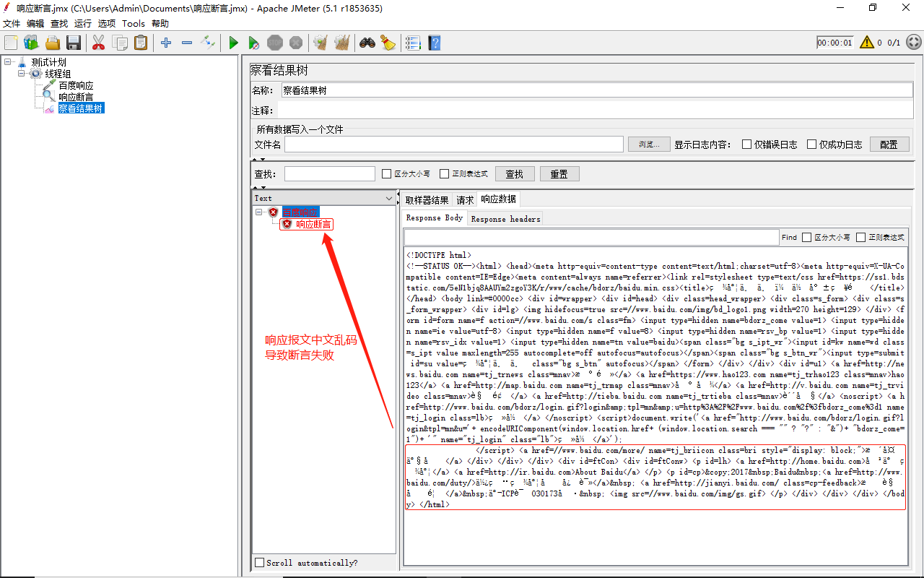Click the Open file folder icon

pyautogui.click(x=53, y=43)
